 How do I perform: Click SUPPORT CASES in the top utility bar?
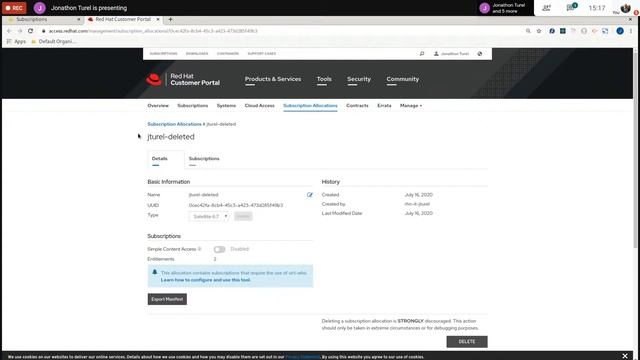click(x=262, y=54)
